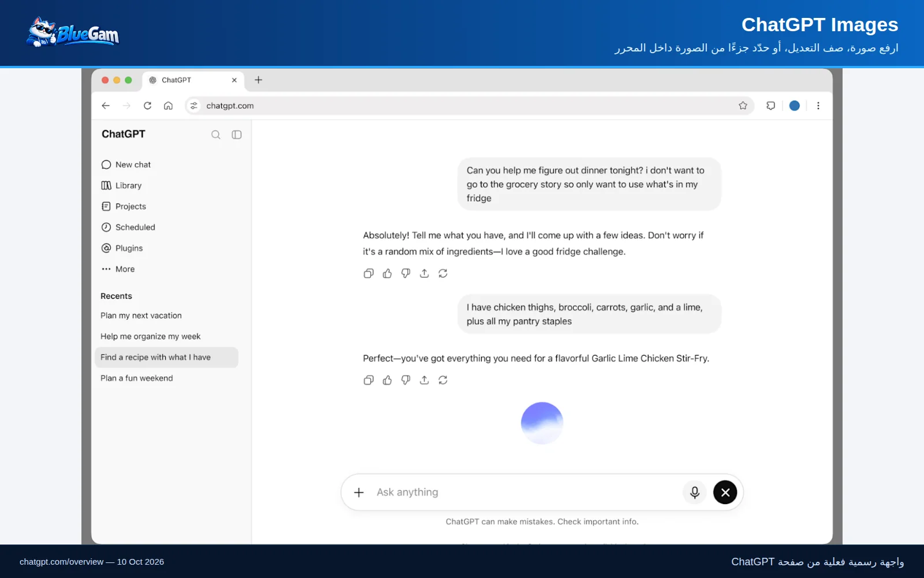
Task: Collapse the sidebar with the panel icon
Action: tap(237, 135)
